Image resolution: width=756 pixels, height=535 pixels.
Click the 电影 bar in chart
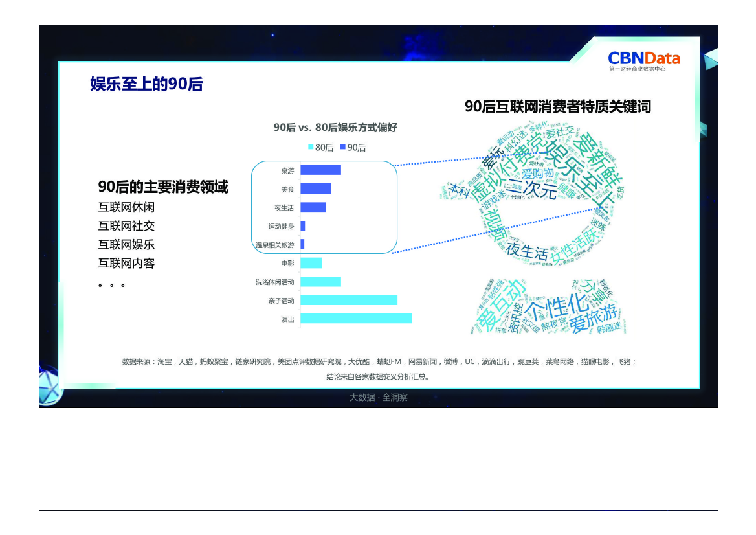[311, 263]
